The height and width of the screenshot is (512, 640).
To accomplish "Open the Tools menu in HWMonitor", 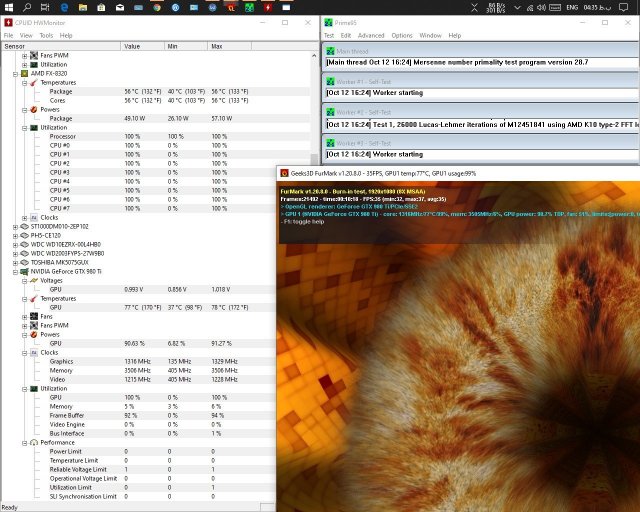I will [x=46, y=35].
